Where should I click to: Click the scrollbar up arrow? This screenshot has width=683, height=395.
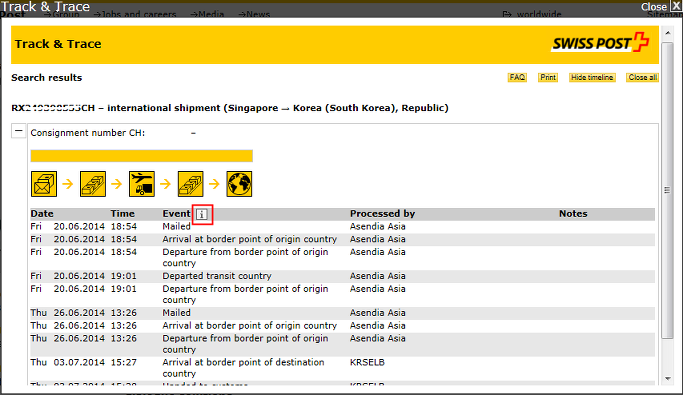667,33
